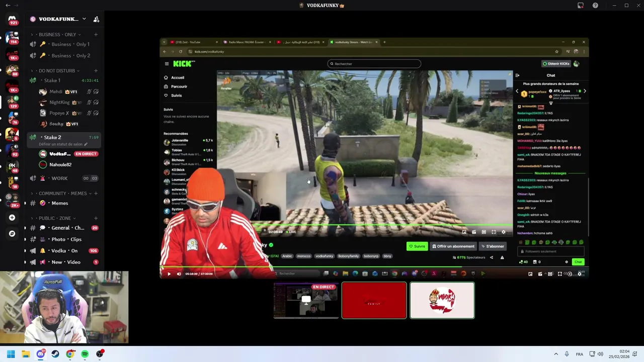Go back with title bar arrow

[x=8, y=5]
